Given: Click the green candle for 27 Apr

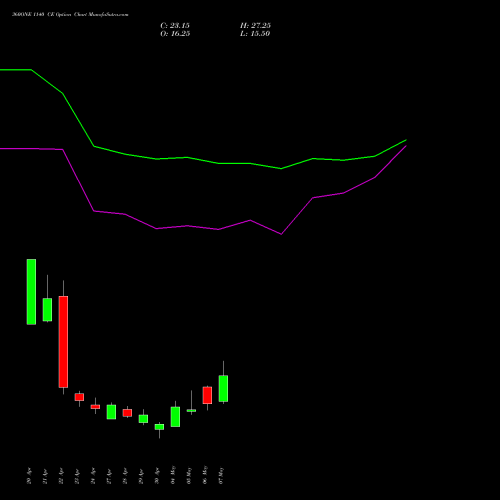Looking at the screenshot, I should click(111, 412).
